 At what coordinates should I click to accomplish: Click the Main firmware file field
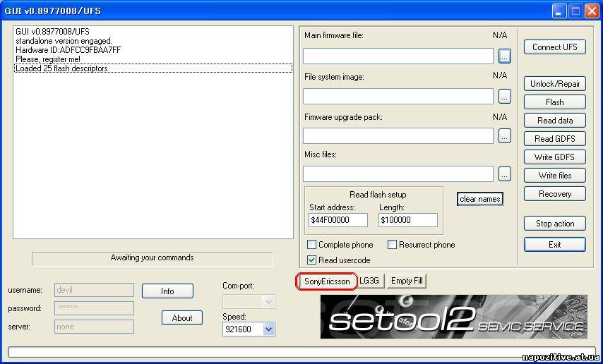tap(398, 56)
